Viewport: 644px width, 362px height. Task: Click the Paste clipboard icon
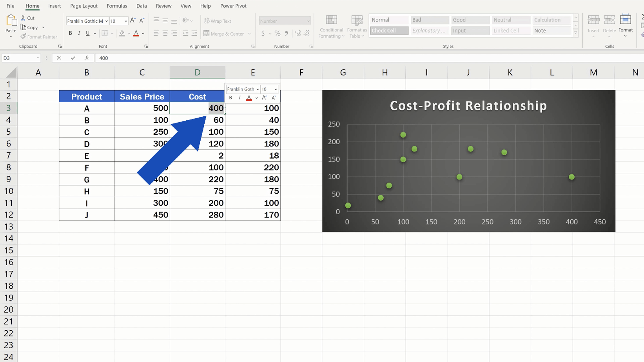tap(11, 20)
